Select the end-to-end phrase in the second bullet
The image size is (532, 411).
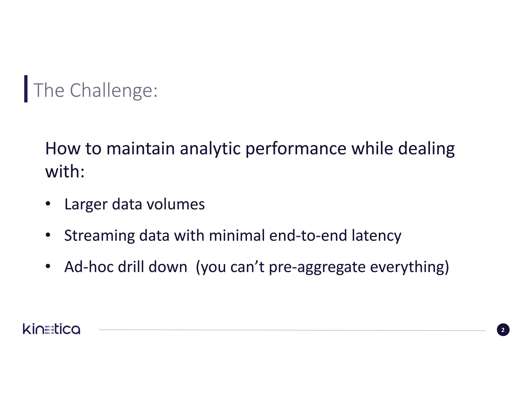pos(308,235)
